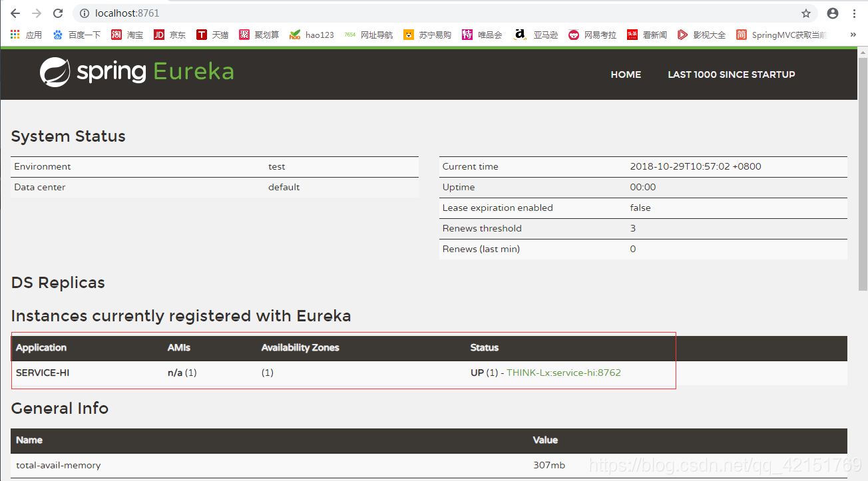Click the Renews threshold label
The height and width of the screenshot is (481, 868).
(x=482, y=228)
